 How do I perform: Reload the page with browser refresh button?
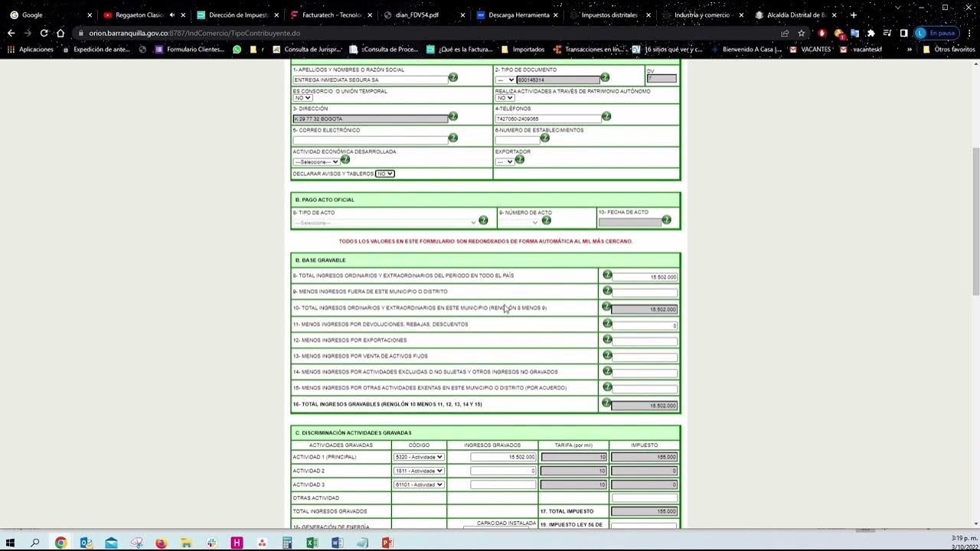pyautogui.click(x=44, y=33)
